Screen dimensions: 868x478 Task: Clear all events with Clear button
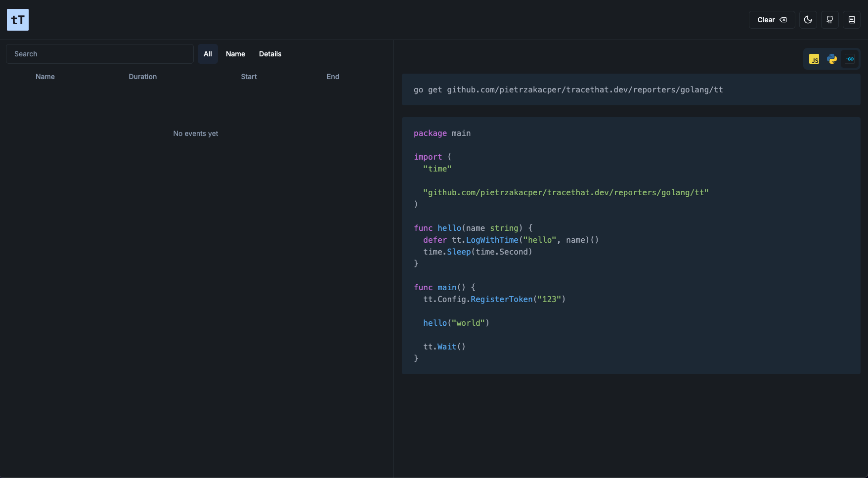772,20
